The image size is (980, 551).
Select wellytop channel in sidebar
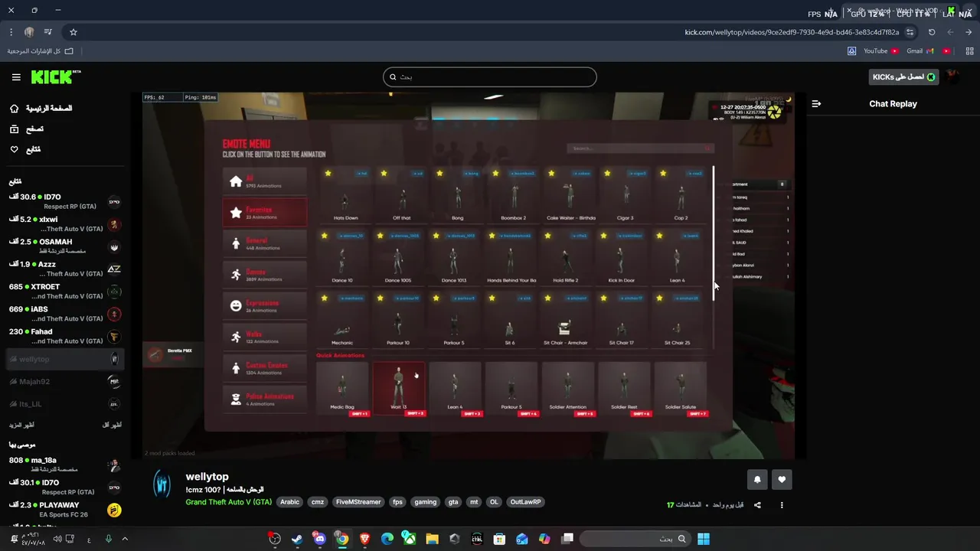coord(65,359)
